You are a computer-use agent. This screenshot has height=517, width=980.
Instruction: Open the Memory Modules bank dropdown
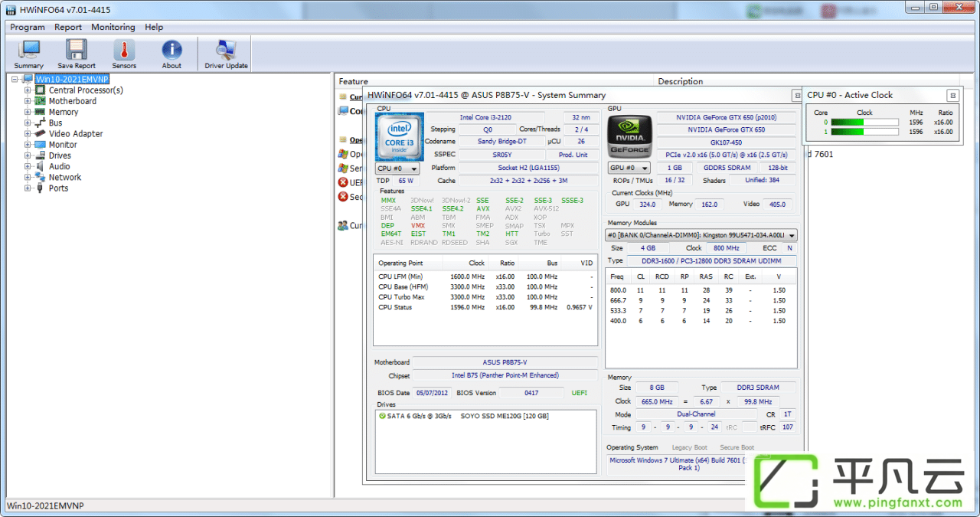coord(701,235)
